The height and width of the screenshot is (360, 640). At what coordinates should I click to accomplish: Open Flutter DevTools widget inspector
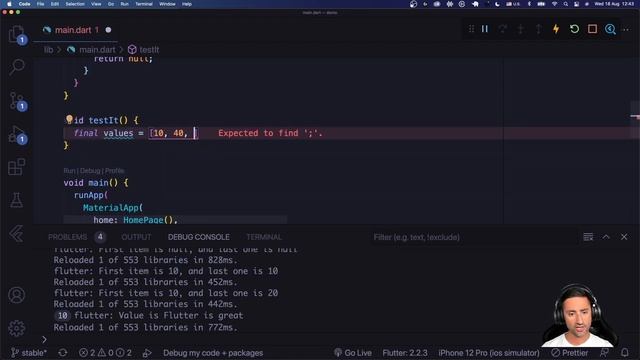pos(610,29)
